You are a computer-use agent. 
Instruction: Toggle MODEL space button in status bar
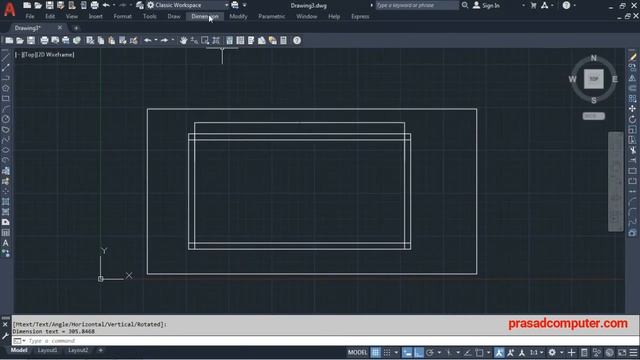pyautogui.click(x=358, y=352)
